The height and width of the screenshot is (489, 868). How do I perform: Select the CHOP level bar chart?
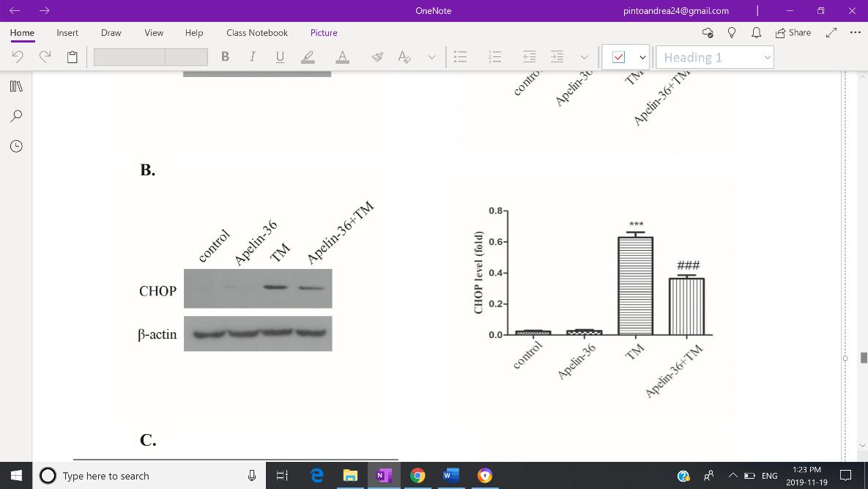[592, 302]
